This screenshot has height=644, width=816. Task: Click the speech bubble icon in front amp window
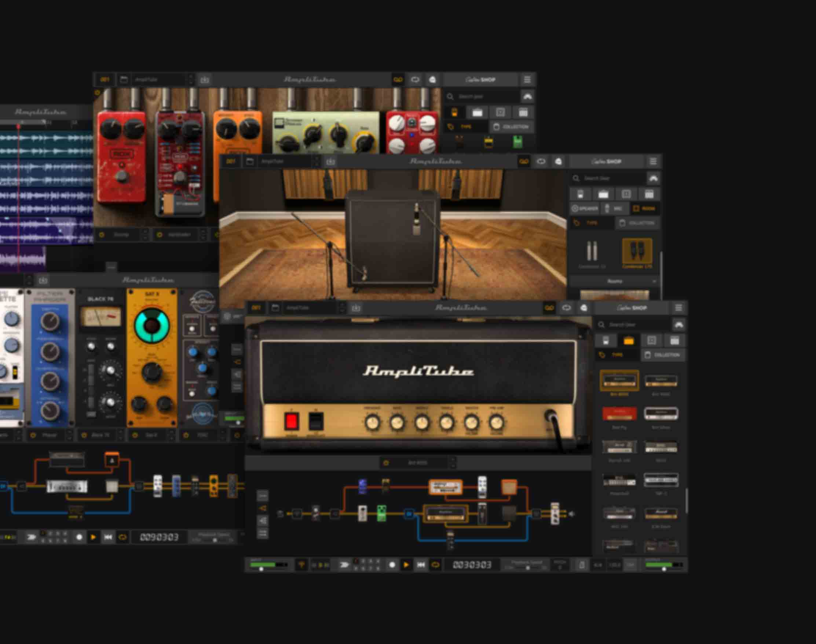pos(584,308)
